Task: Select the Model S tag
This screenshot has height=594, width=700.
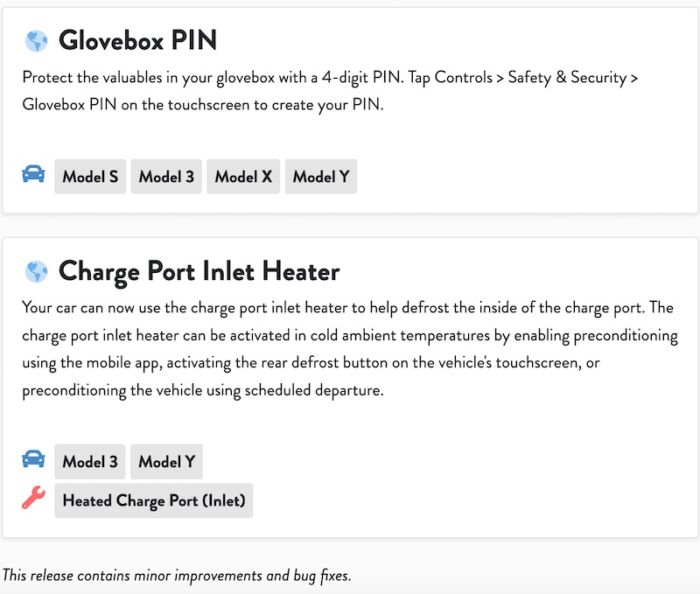Action: click(x=90, y=177)
